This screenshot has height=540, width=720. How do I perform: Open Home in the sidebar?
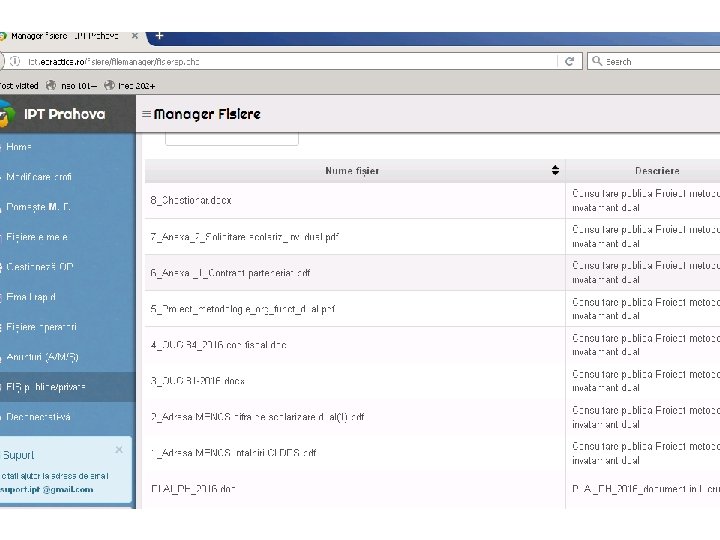coord(19,147)
